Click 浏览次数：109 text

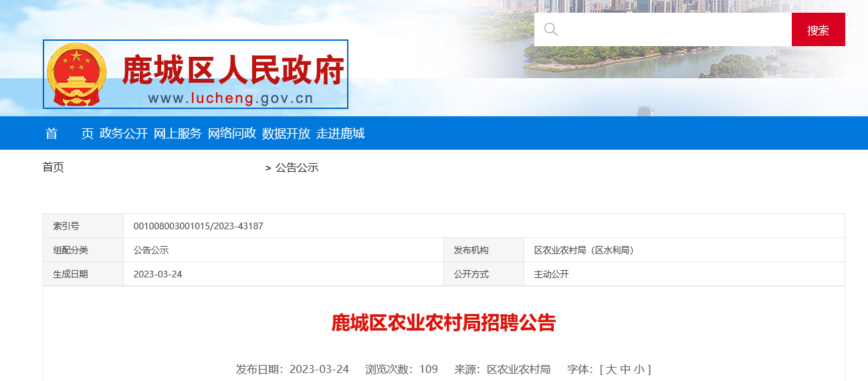[x=402, y=369]
